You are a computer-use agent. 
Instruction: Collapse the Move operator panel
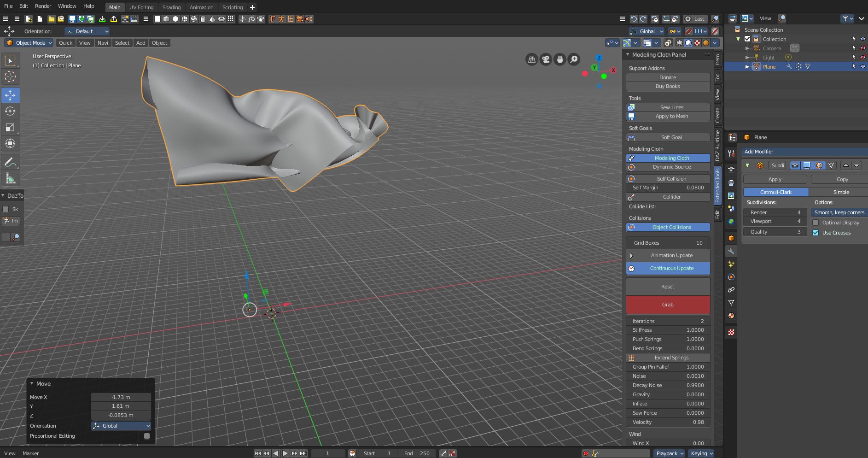(32, 383)
